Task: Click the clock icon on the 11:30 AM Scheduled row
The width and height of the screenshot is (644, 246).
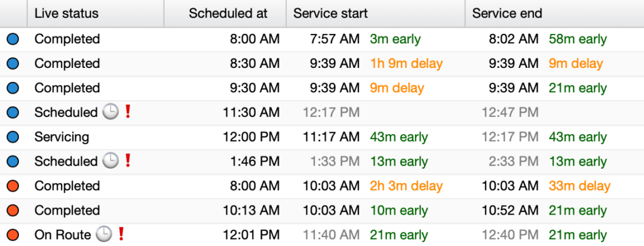Action: click(110, 112)
